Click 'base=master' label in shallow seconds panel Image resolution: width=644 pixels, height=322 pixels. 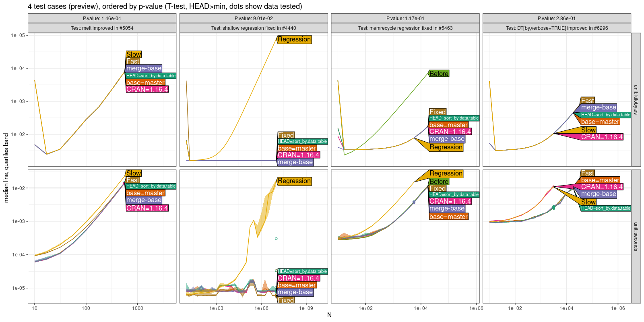coord(297,285)
